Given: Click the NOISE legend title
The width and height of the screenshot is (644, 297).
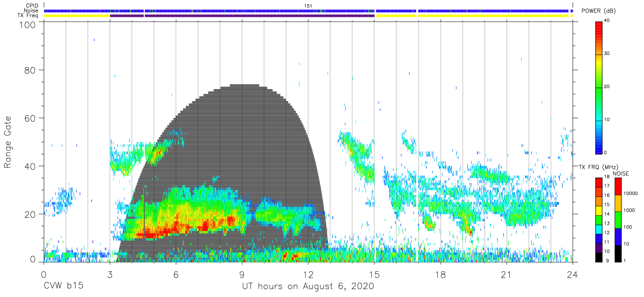Looking at the screenshot, I should click(x=621, y=173).
